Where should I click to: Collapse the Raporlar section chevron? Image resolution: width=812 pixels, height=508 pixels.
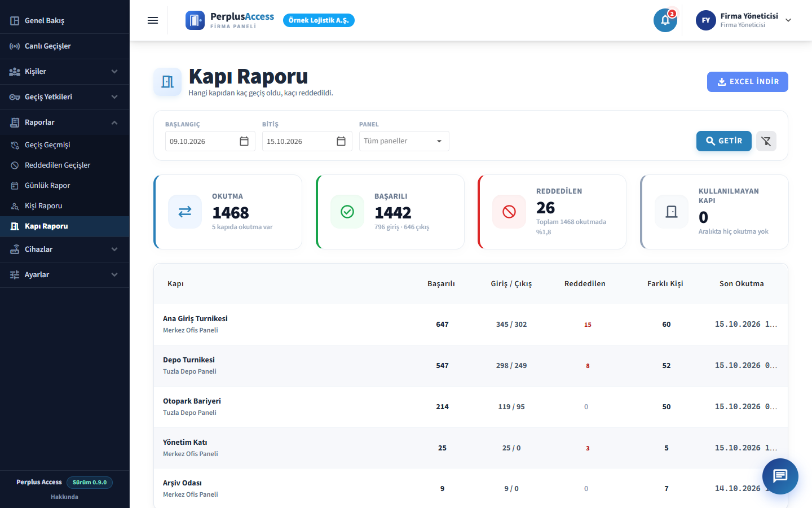point(114,122)
